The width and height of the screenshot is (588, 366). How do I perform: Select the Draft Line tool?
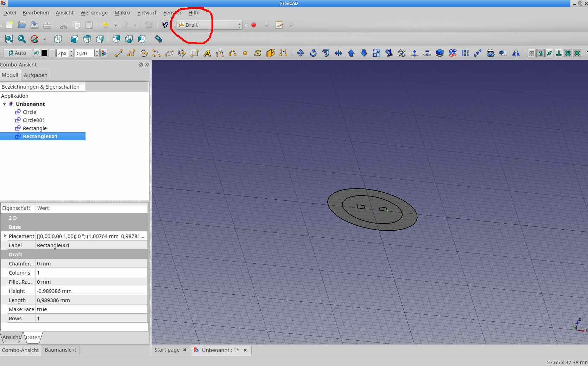tap(119, 53)
